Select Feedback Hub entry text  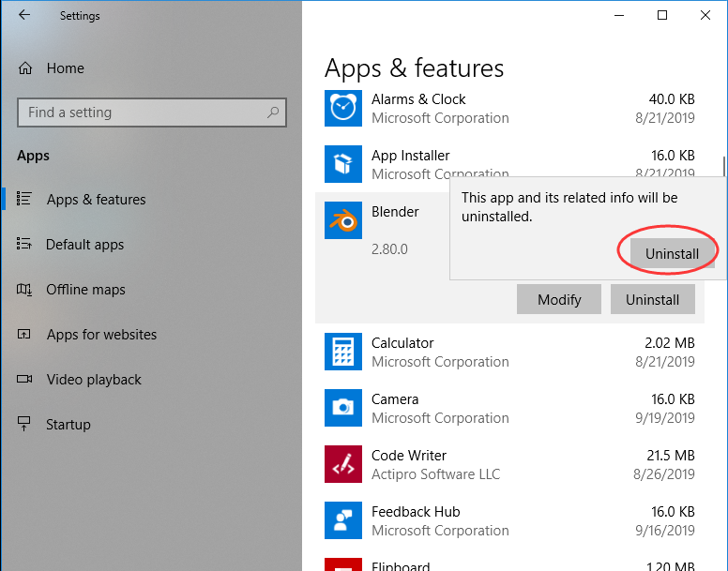416,512
